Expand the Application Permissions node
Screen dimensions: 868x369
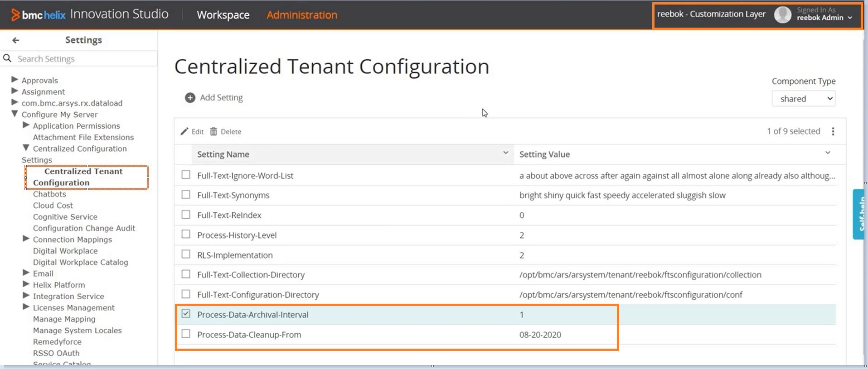click(26, 125)
